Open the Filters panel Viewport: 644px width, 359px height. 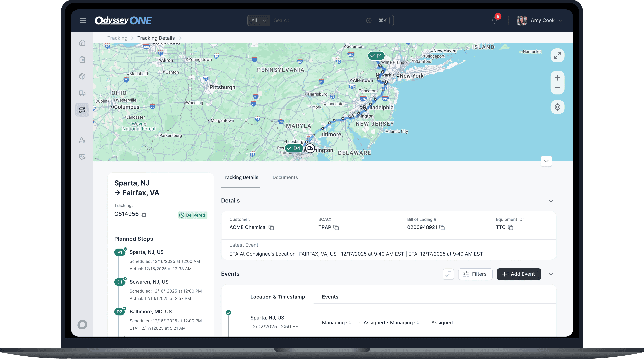pyautogui.click(x=475, y=274)
